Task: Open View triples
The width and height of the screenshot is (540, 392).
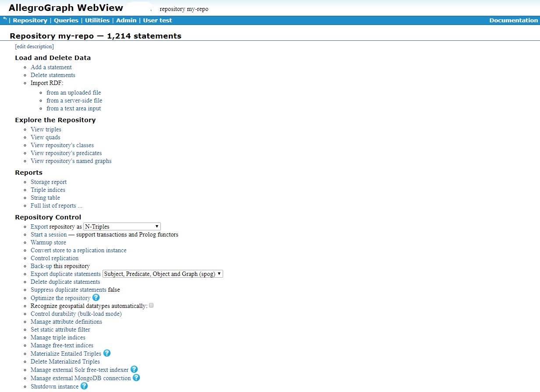Action: pyautogui.click(x=46, y=129)
